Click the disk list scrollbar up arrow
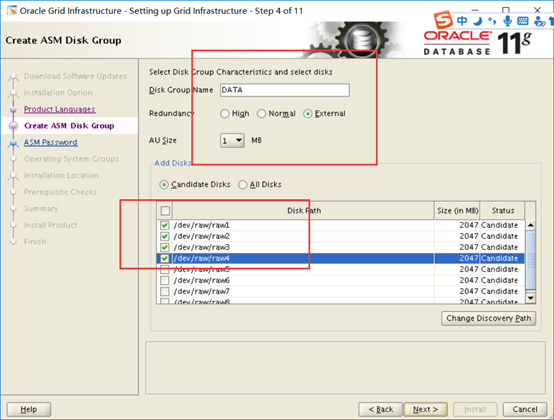This screenshot has width=554, height=420. tap(530, 225)
